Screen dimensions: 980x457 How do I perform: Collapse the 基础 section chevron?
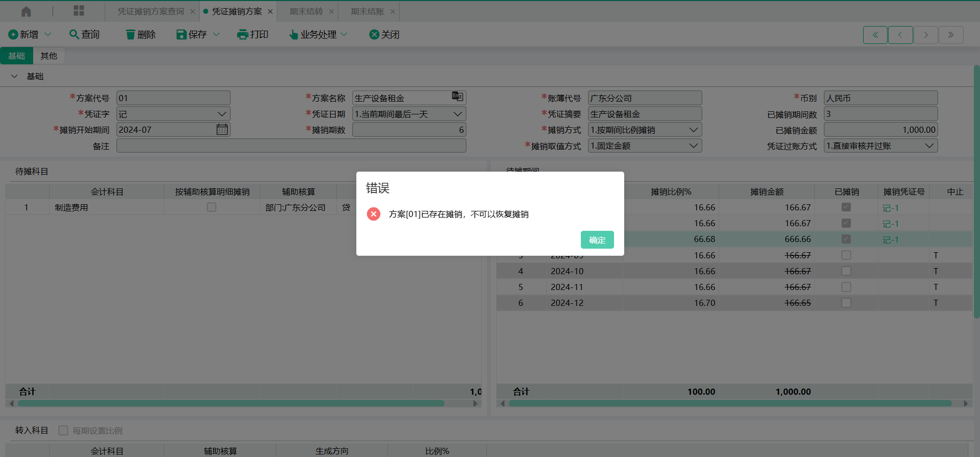click(x=14, y=76)
